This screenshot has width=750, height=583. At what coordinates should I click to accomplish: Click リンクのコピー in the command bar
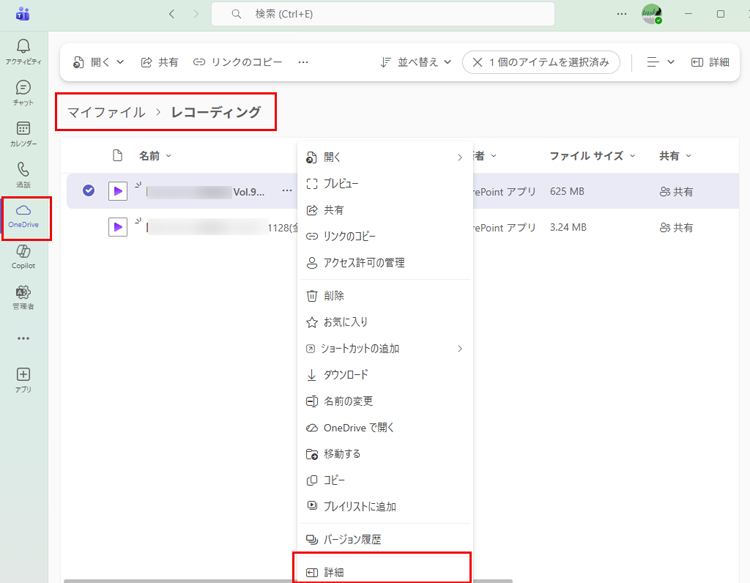237,62
